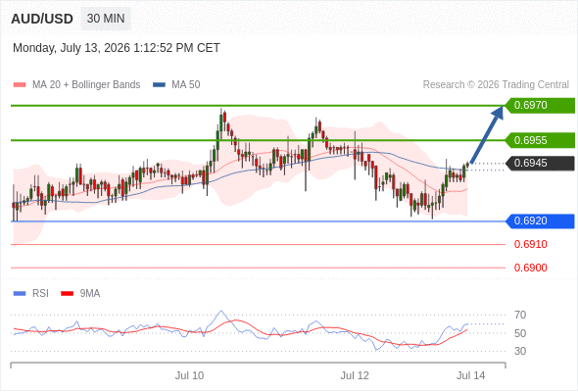Click the 0.6900 red support level
This screenshot has height=392, width=578.
coord(530,268)
